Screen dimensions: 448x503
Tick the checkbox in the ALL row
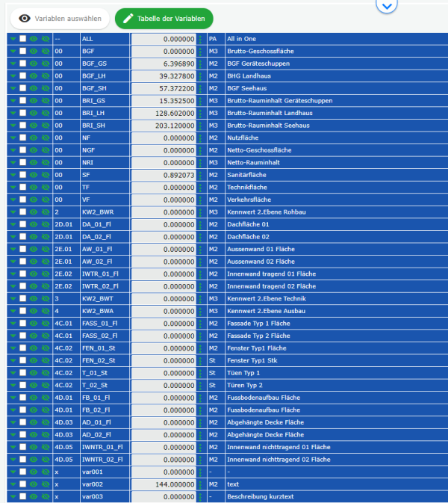(22, 39)
